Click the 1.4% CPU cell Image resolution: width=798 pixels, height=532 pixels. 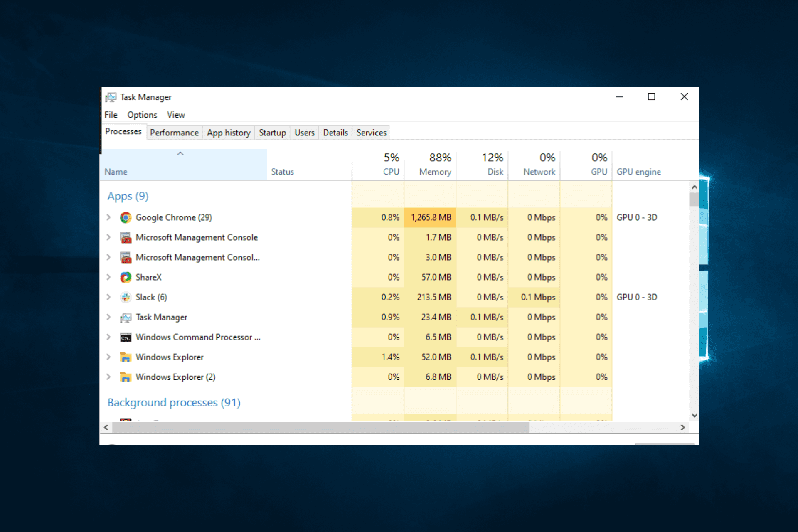click(378, 357)
